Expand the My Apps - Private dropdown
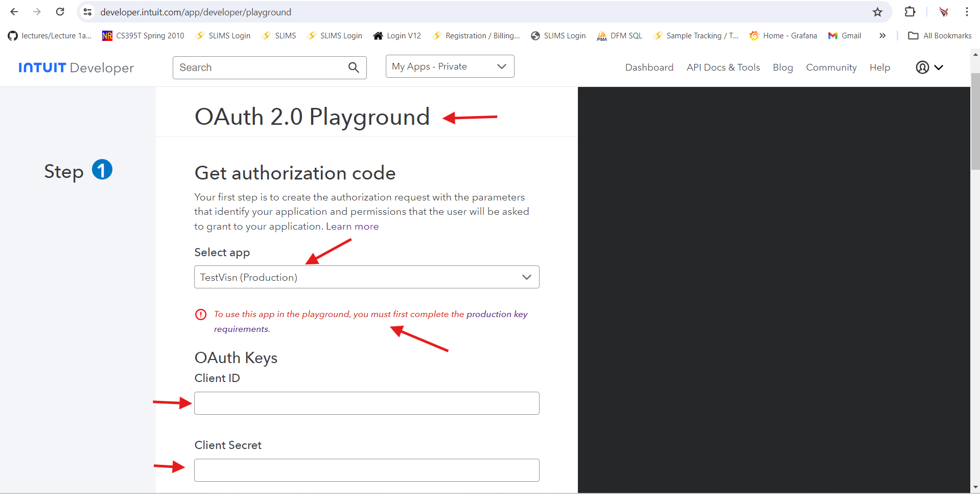 click(450, 66)
